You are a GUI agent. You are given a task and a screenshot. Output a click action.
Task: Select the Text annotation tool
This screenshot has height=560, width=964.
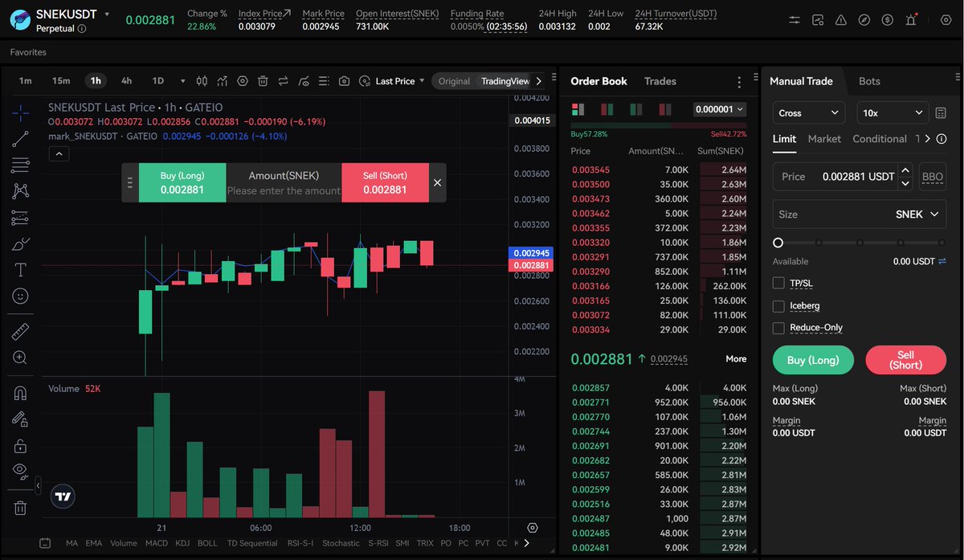tap(20, 270)
